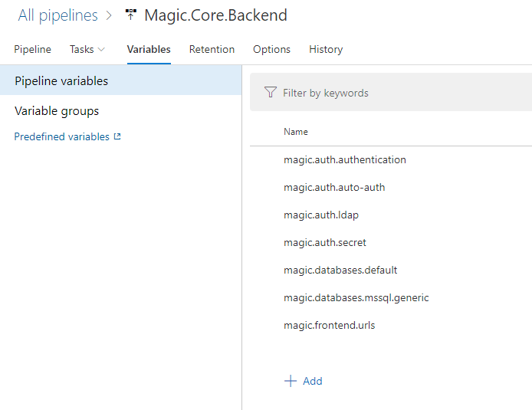Open the Pipeline tab
This screenshot has height=410, width=532.
(x=33, y=49)
